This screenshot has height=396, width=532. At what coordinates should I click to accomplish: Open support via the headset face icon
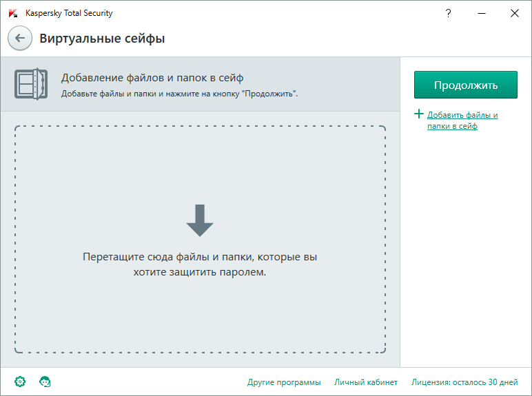click(x=45, y=382)
